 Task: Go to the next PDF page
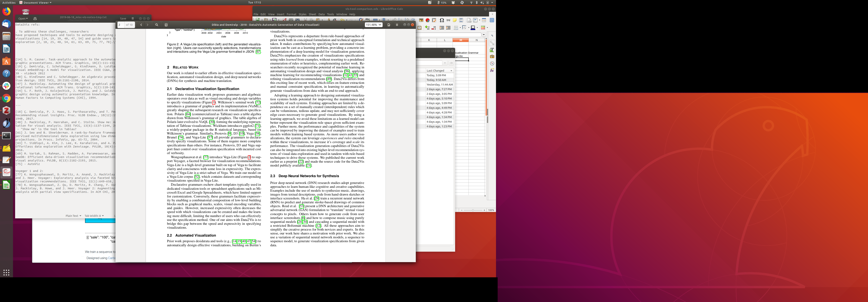click(x=147, y=25)
